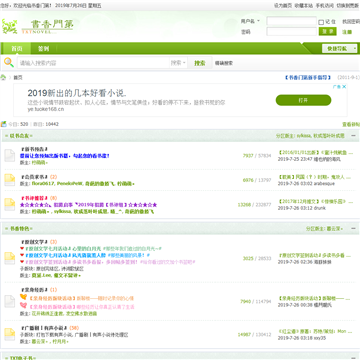Open the blue newbie guide announcement link
The height and width of the screenshot is (360, 360).
click(x=308, y=77)
